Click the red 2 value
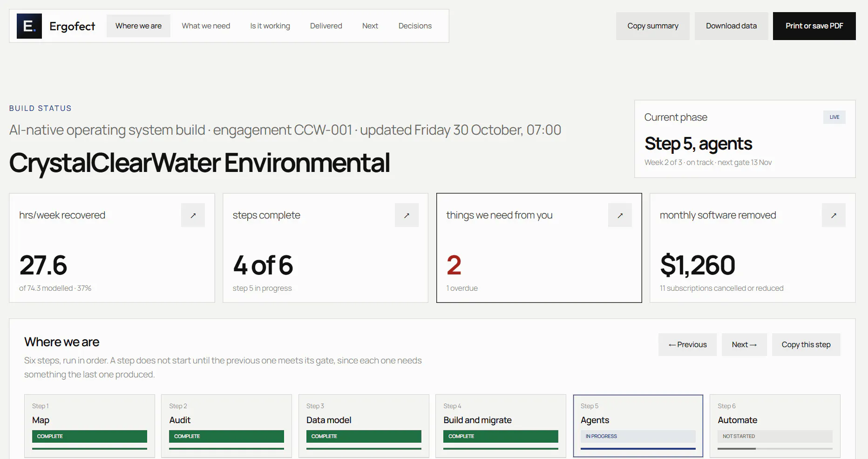Screen dimensions: 868x459 (454, 265)
